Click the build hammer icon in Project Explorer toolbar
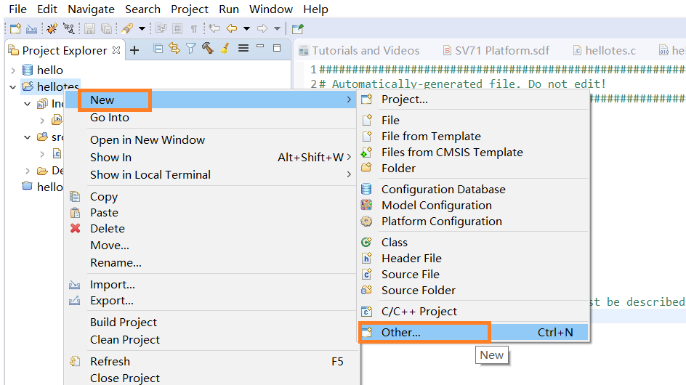Image resolution: width=686 pixels, height=385 pixels. point(207,48)
